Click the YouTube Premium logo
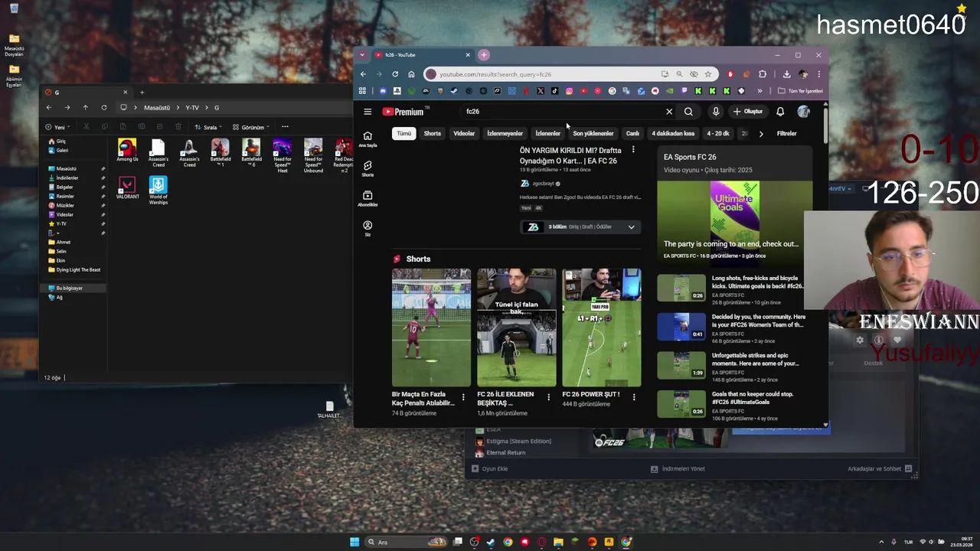The image size is (980, 551). [403, 112]
